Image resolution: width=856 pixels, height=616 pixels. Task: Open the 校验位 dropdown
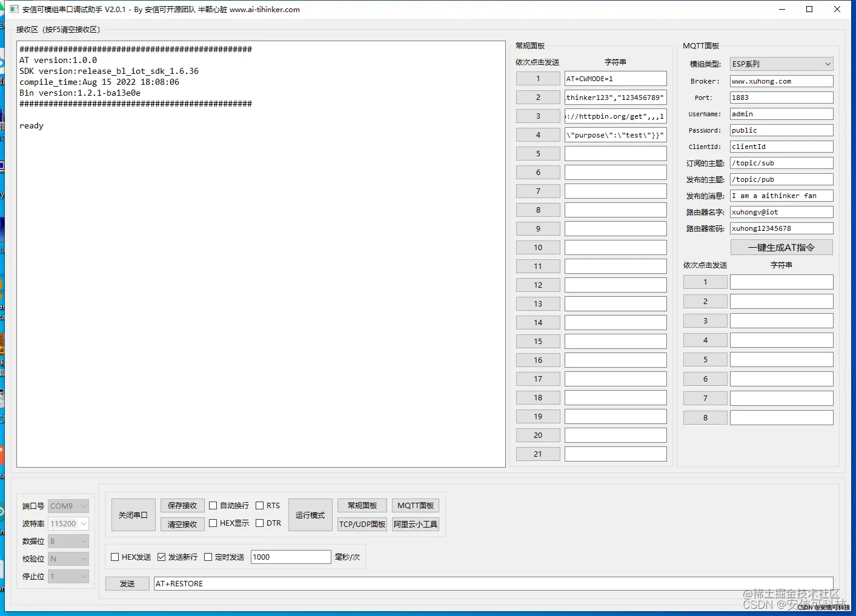(x=68, y=558)
